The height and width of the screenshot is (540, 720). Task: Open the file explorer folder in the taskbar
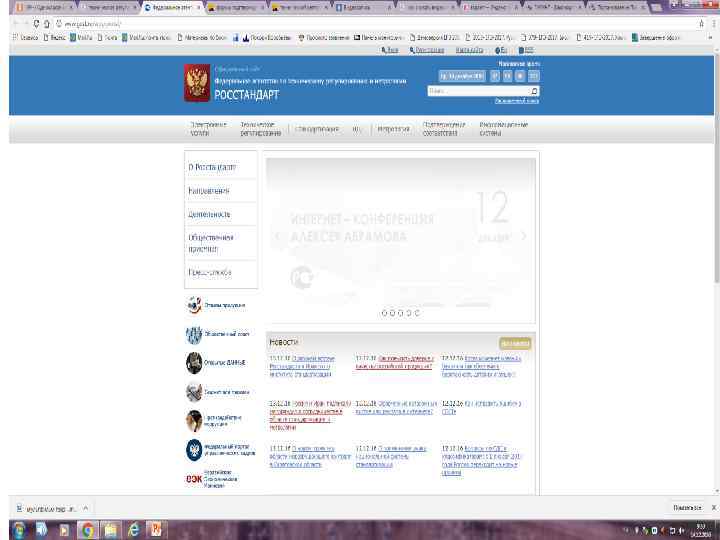tap(110, 530)
